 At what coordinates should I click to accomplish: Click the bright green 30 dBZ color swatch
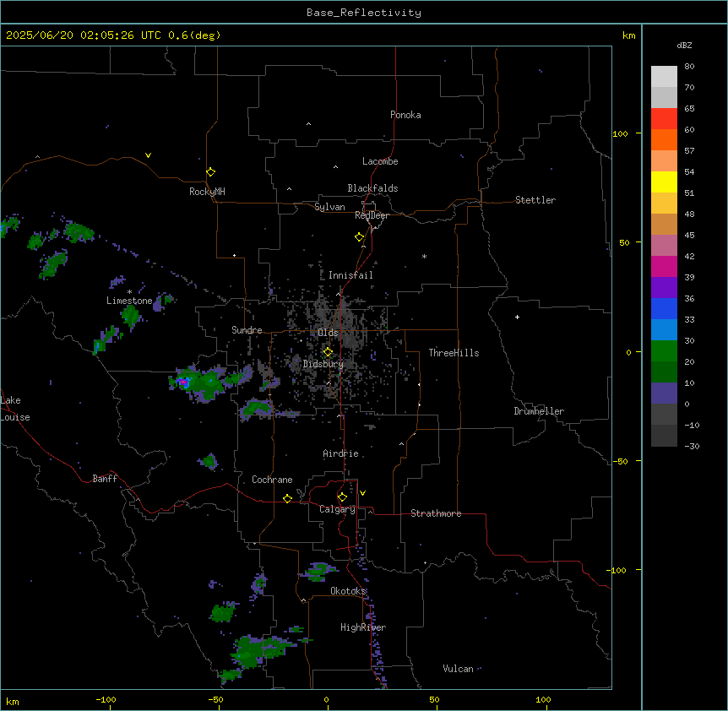pyautogui.click(x=664, y=351)
